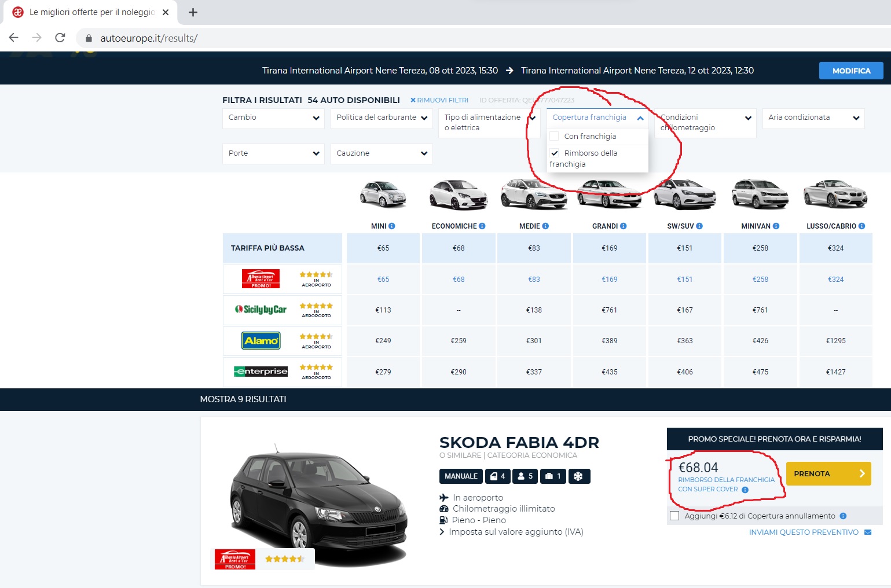
Task: Open the Aria condizionata dropdown
Action: (x=813, y=117)
